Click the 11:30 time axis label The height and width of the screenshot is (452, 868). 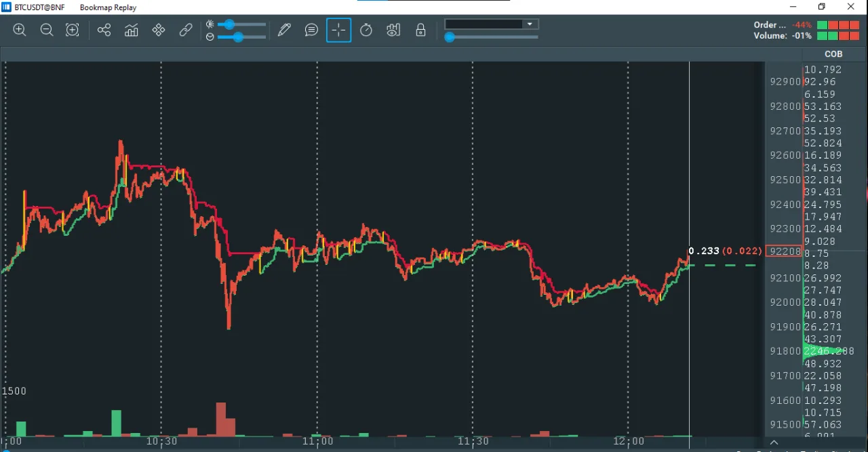(473, 441)
